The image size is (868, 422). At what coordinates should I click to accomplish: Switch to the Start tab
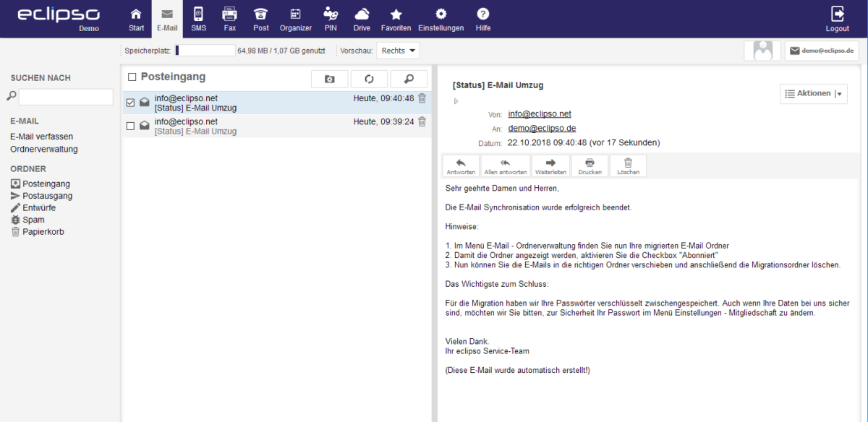click(x=136, y=18)
